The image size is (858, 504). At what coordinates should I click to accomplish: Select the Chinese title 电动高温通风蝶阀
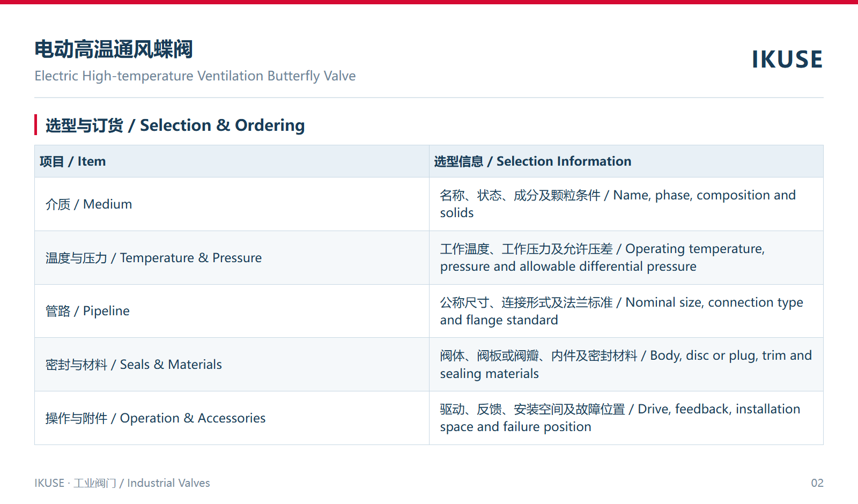coord(114,49)
